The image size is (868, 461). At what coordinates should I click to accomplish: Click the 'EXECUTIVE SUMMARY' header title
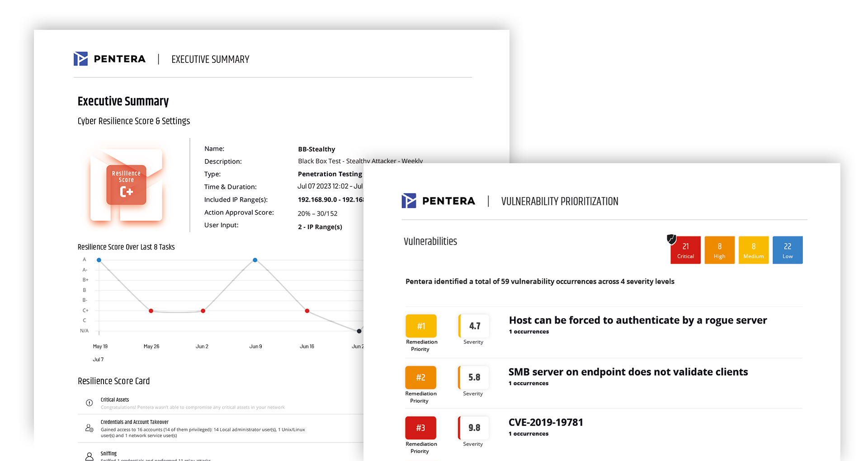tap(210, 59)
